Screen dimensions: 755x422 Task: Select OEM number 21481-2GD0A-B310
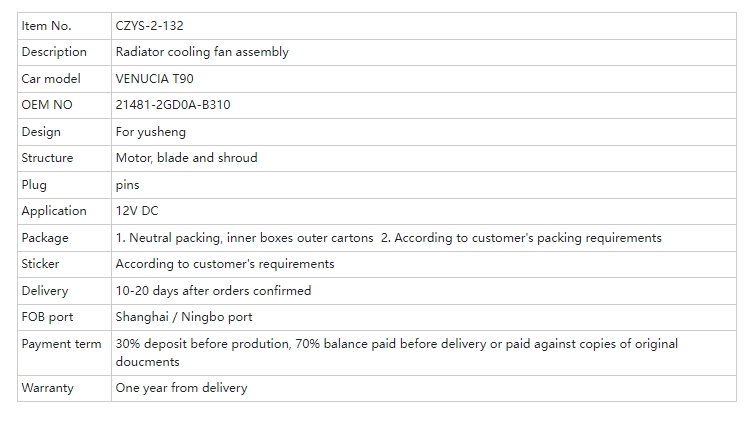(x=173, y=105)
